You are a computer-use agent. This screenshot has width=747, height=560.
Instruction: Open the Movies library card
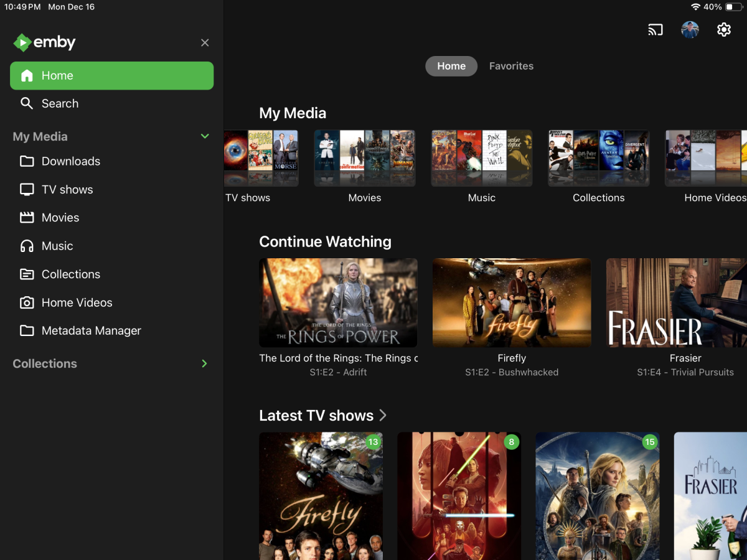coord(365,158)
